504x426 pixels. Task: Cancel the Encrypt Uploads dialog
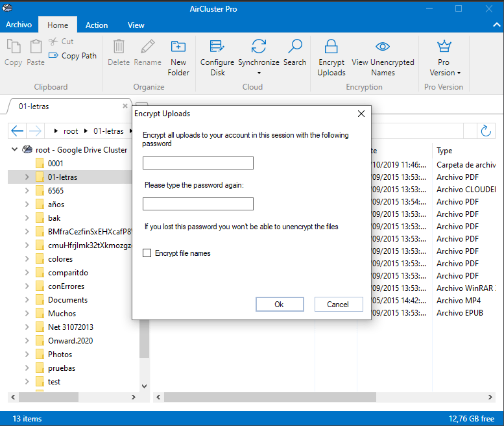[x=337, y=304]
